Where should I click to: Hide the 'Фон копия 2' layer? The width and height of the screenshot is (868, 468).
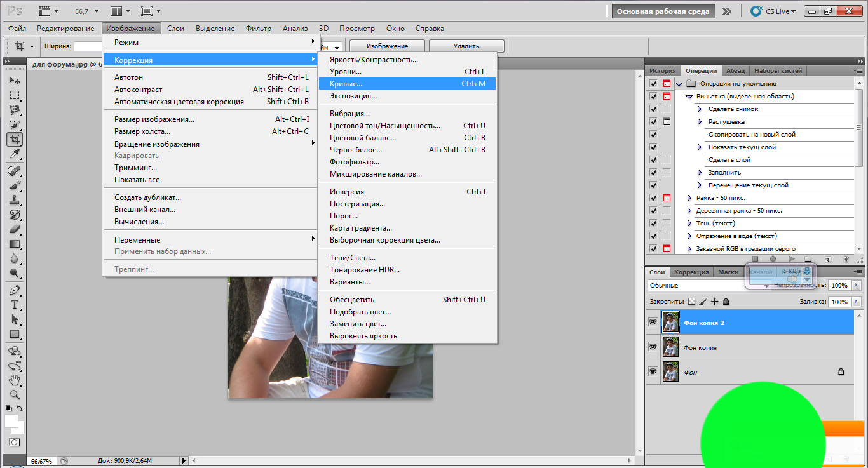coord(653,323)
